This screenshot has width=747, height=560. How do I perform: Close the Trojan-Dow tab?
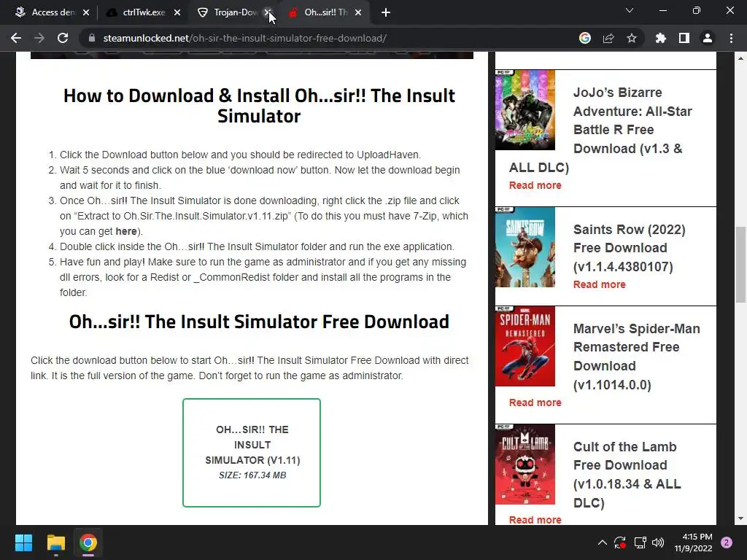pyautogui.click(x=268, y=12)
